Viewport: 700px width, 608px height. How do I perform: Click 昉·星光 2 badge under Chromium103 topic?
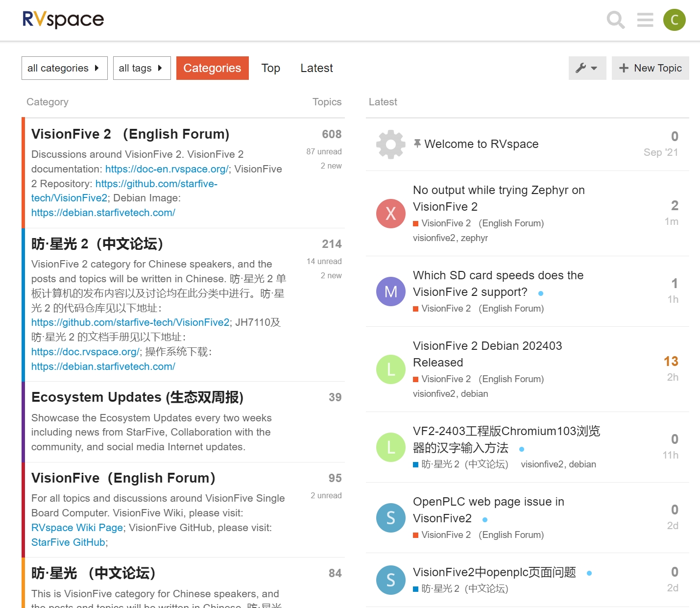pyautogui.click(x=460, y=464)
